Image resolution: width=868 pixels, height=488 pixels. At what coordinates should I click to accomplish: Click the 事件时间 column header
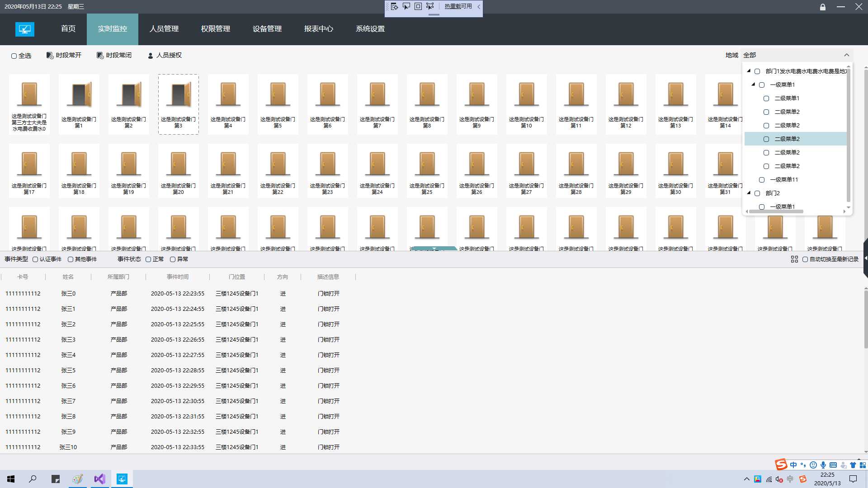click(178, 277)
